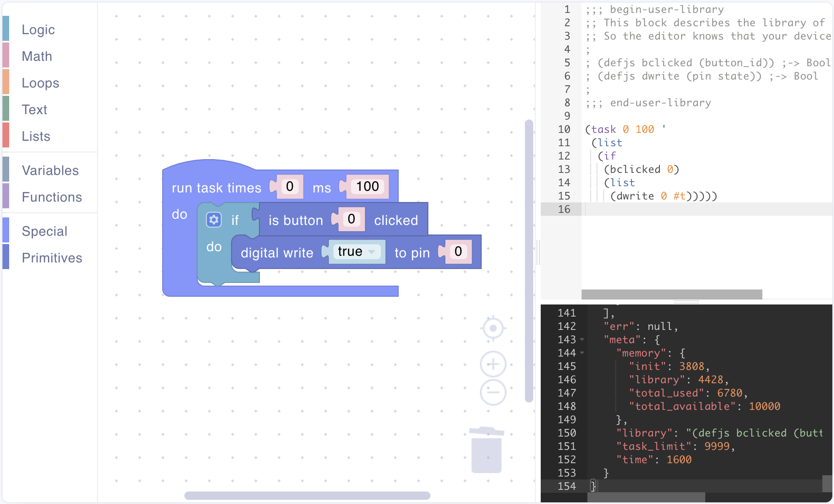Open the Math category
Image resolution: width=834 pixels, height=504 pixels.
pos(37,56)
